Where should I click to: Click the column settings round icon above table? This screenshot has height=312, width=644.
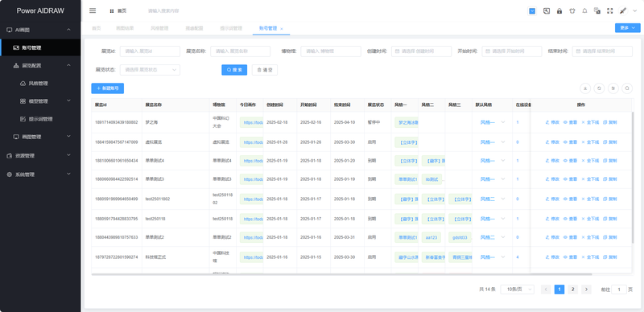pos(613,88)
